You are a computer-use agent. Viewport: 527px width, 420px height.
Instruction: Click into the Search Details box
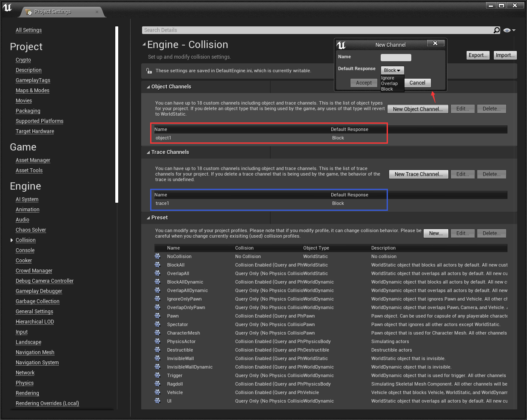[317, 30]
